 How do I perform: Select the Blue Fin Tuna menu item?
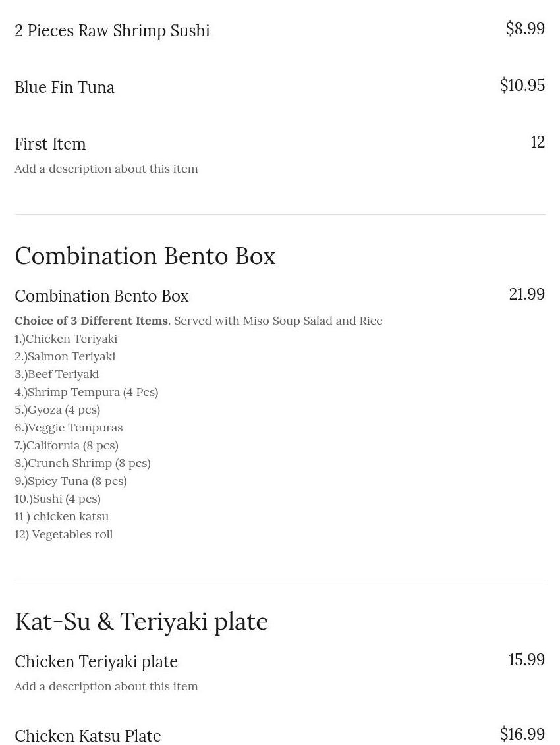point(65,88)
